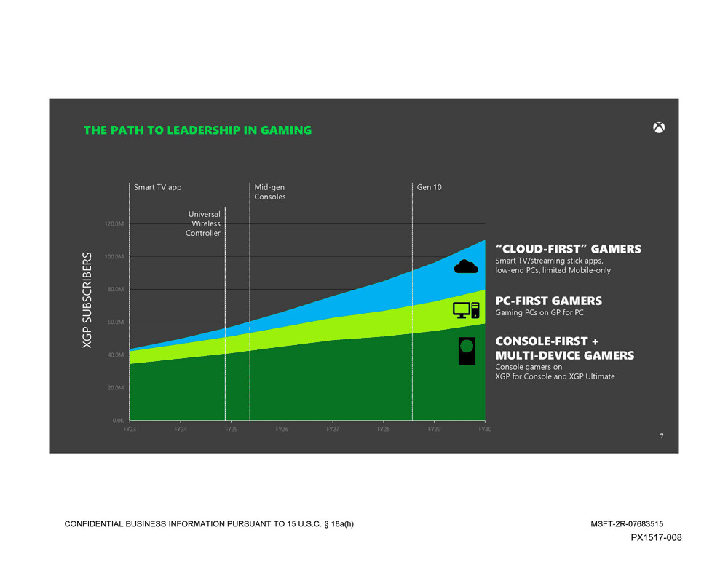Click the 80.0M y-axis label
This screenshot has height=562, width=728.
(116, 289)
